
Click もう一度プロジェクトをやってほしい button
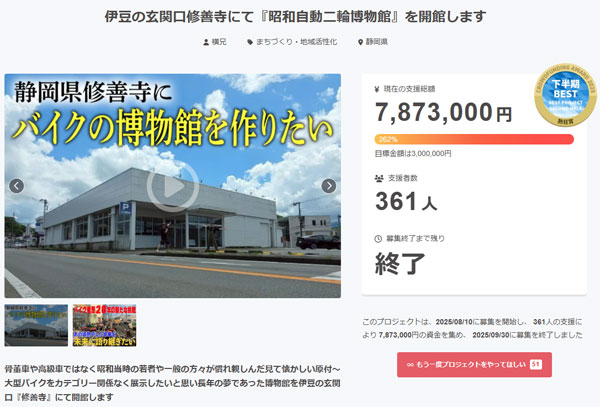pyautogui.click(x=474, y=365)
